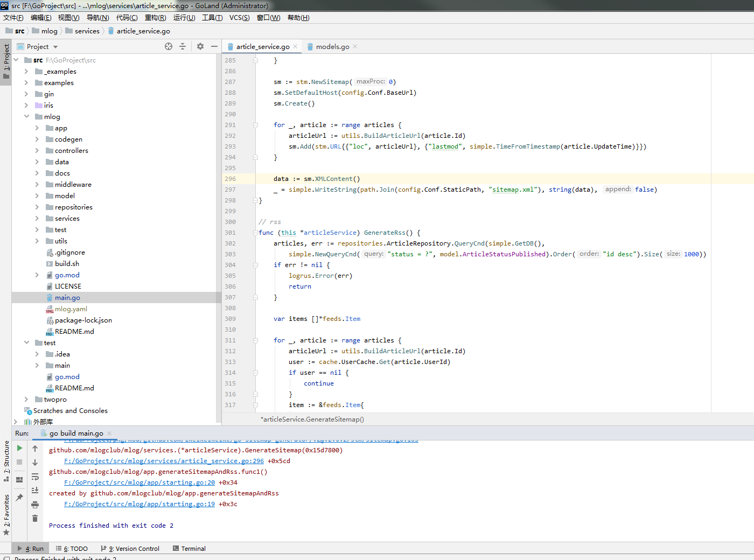Click down the stack trace arrow

[35, 463]
